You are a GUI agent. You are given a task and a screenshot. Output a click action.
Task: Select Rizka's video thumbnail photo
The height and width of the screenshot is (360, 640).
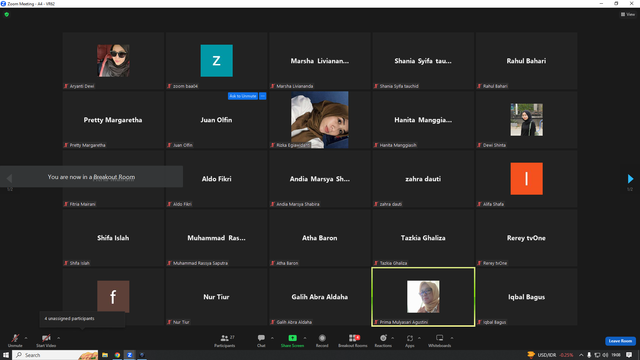tap(320, 120)
